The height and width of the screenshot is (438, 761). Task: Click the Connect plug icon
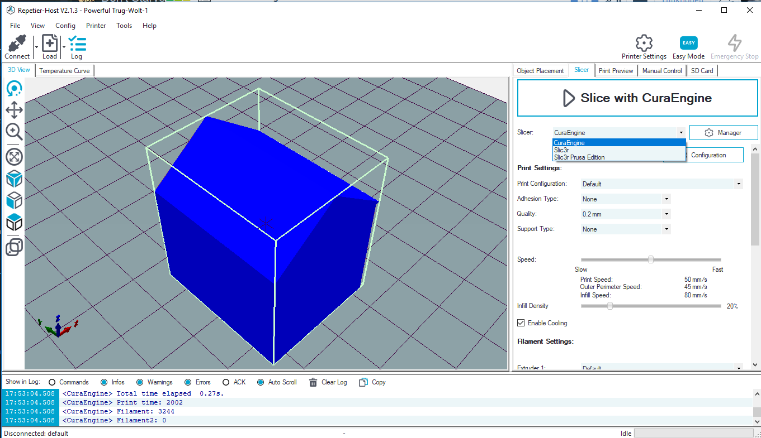point(17,44)
